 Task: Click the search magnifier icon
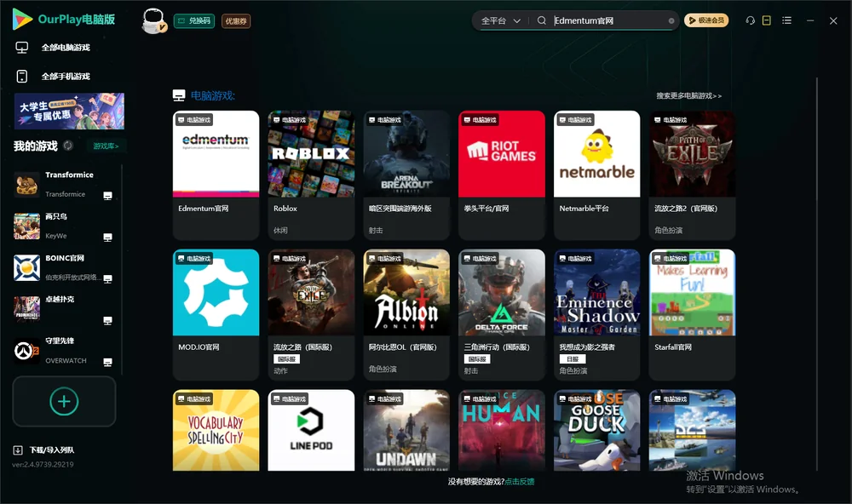[541, 20]
